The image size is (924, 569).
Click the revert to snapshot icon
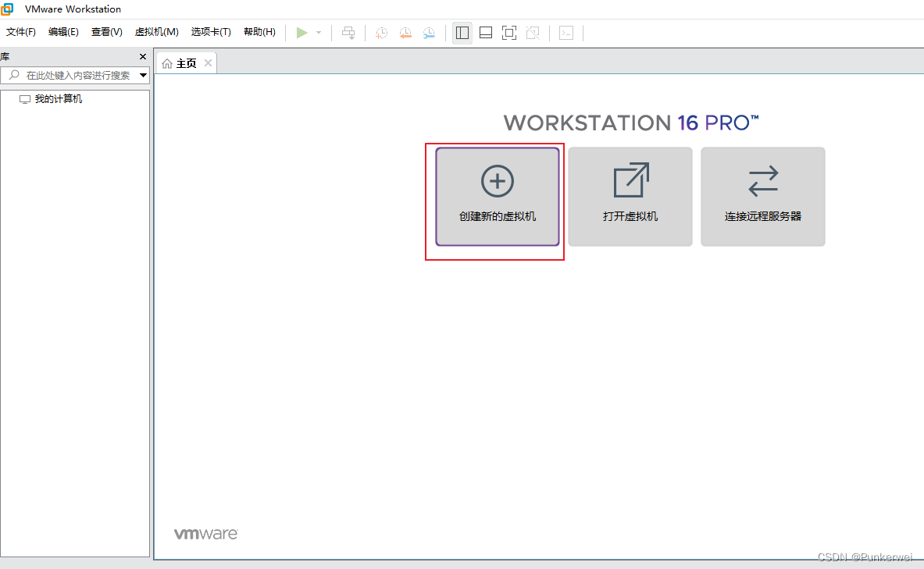click(x=405, y=33)
